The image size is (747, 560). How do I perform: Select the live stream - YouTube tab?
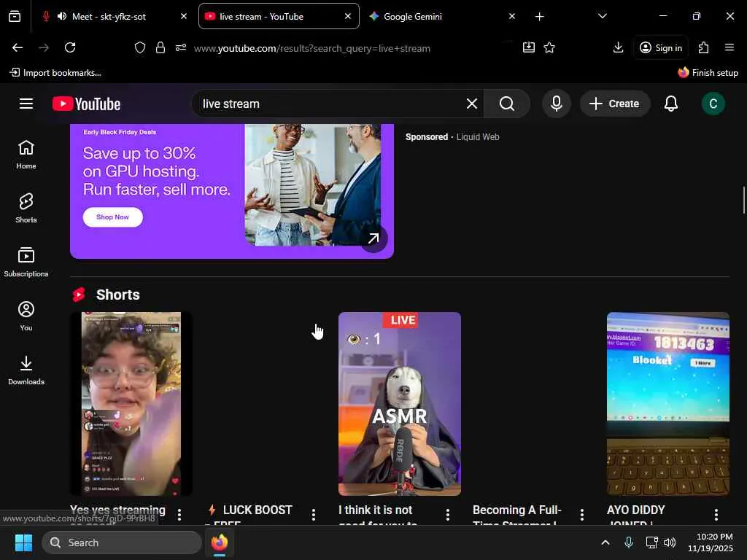(279, 16)
